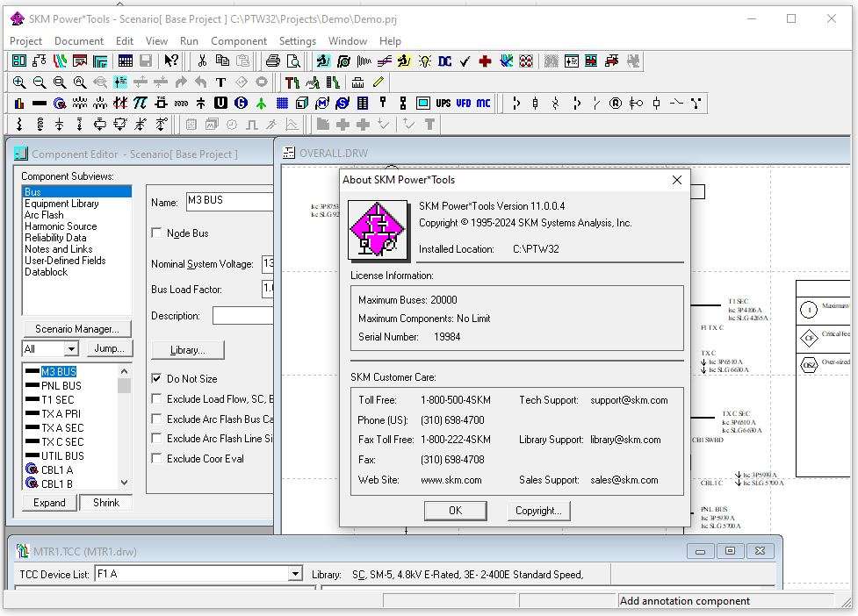The width and height of the screenshot is (858, 616).
Task: Select UTIL BUS in the component list
Action: [x=62, y=455]
